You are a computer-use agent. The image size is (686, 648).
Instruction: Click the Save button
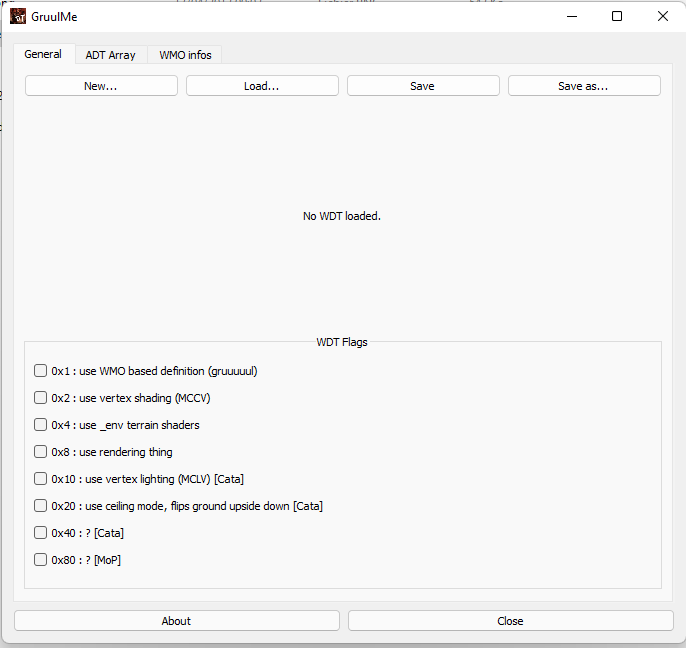(x=423, y=86)
